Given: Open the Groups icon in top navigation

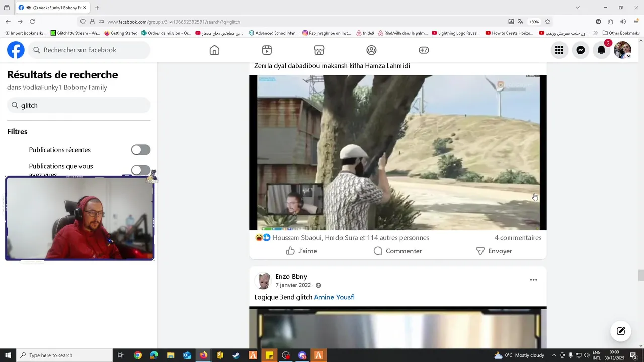Looking at the screenshot, I should point(371,50).
